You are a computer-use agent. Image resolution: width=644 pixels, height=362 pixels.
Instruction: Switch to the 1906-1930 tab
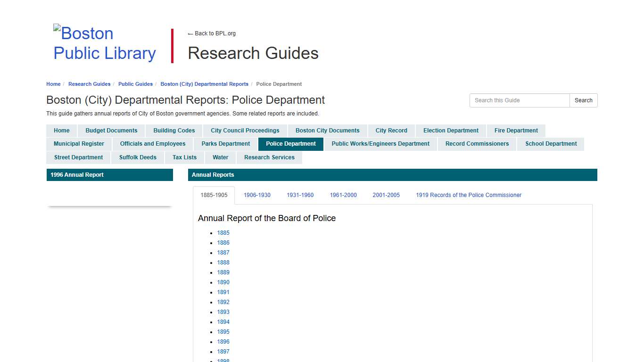pyautogui.click(x=257, y=195)
